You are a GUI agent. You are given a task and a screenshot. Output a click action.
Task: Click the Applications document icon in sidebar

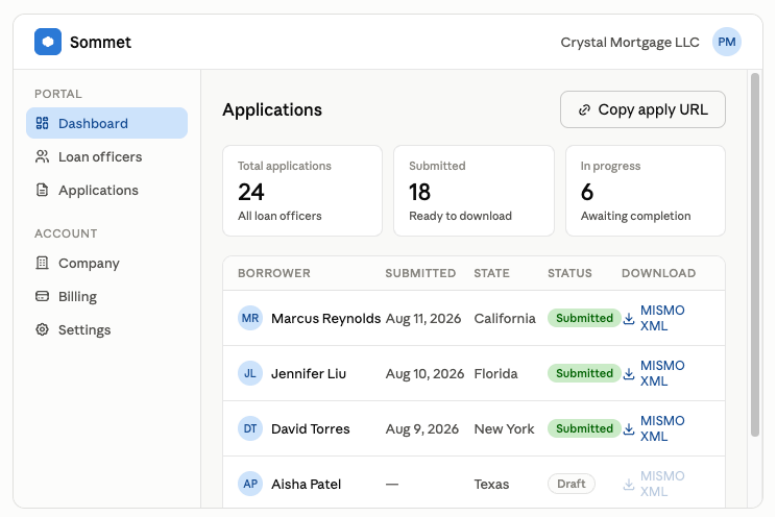click(42, 190)
